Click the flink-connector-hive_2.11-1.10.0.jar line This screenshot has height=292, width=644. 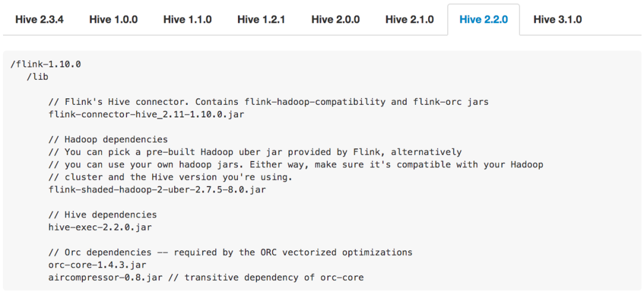click(x=146, y=114)
